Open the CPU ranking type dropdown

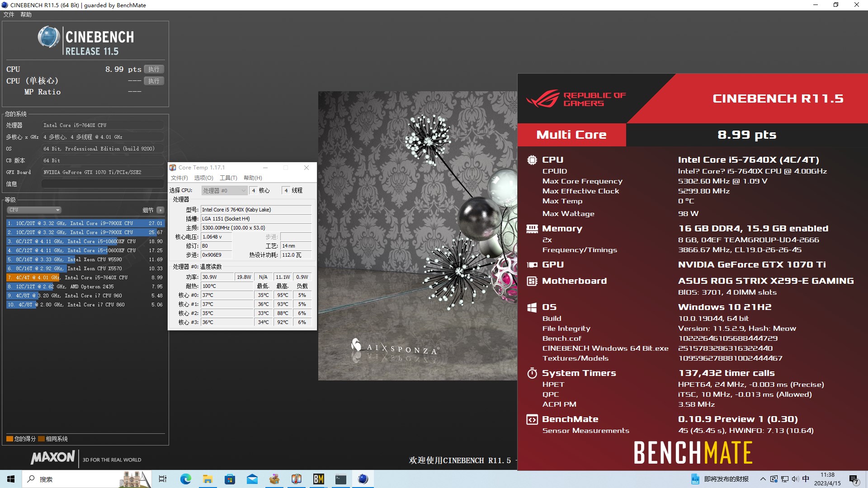tap(34, 210)
